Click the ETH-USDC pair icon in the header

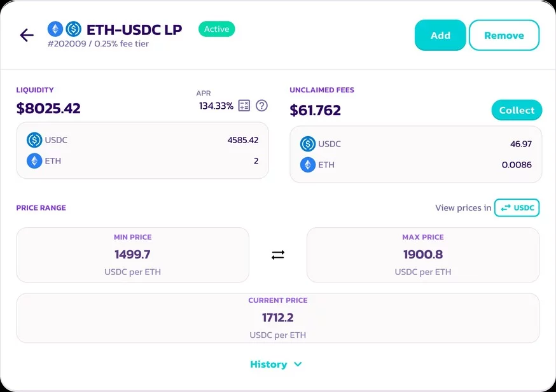(x=64, y=29)
